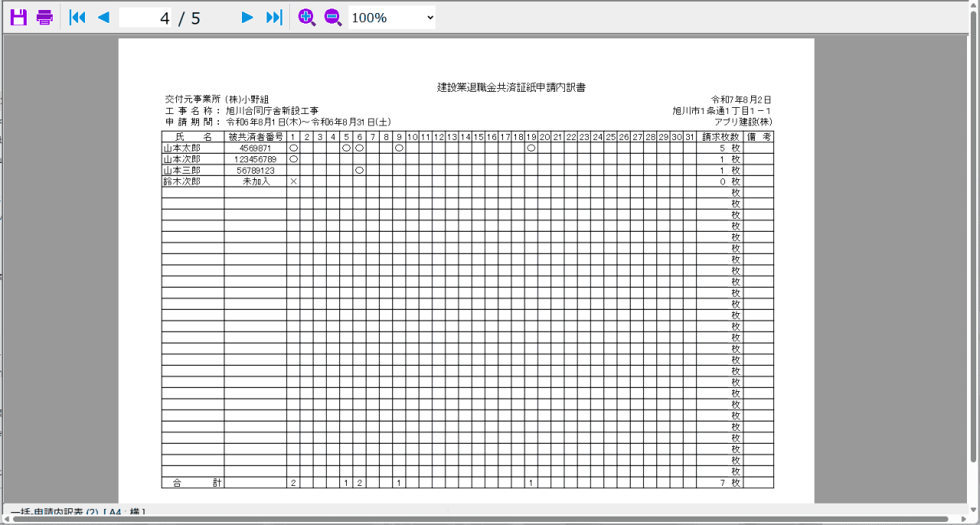Select the report title 建設業退職金共済証紙申請内訳書
Screen dimensions: 980x525
click(x=511, y=88)
